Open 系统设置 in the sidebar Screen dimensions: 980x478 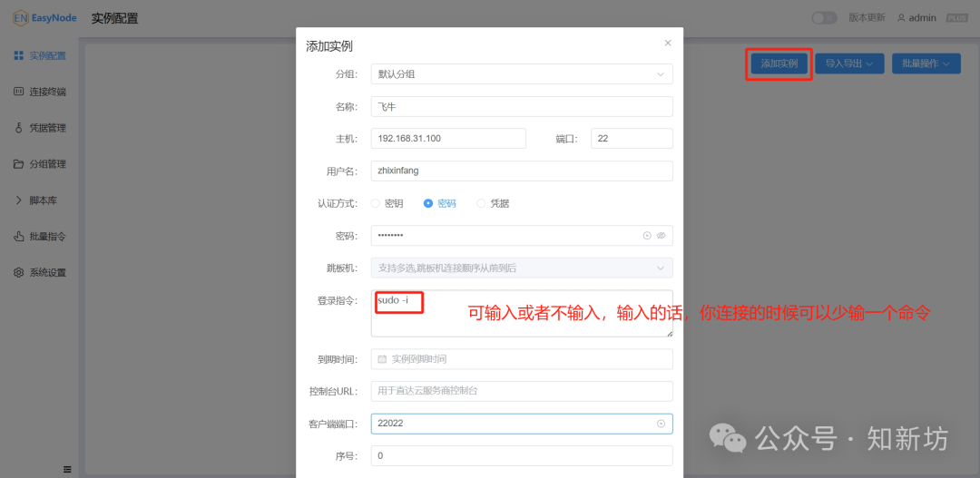39,272
